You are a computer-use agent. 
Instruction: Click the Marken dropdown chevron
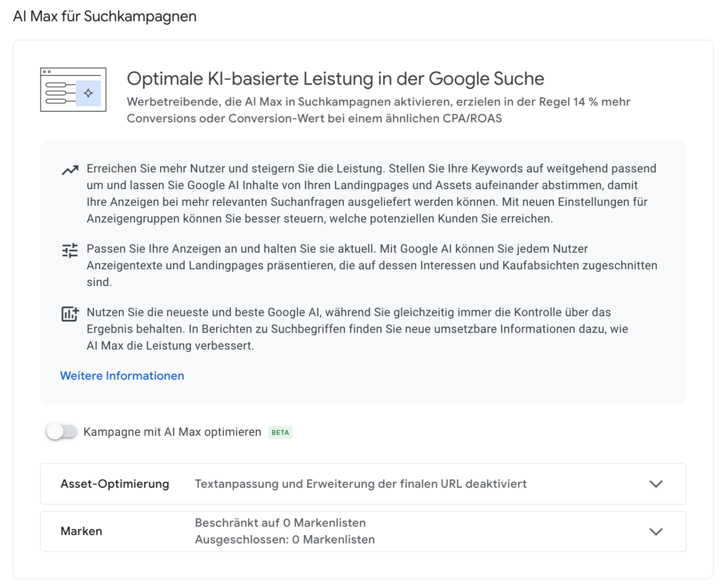[656, 531]
